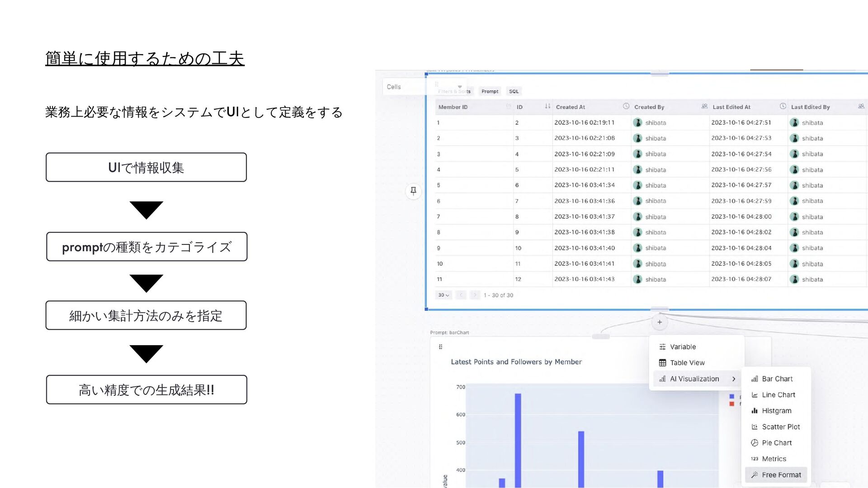Image resolution: width=868 pixels, height=488 pixels.
Task: Sort by the ID column arrows icon
Action: 547,106
